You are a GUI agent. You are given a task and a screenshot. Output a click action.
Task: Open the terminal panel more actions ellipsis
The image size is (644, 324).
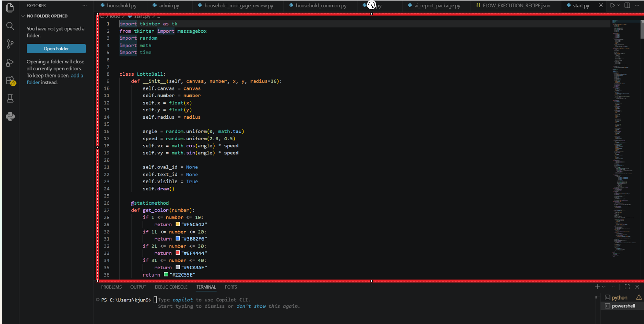(x=612, y=287)
